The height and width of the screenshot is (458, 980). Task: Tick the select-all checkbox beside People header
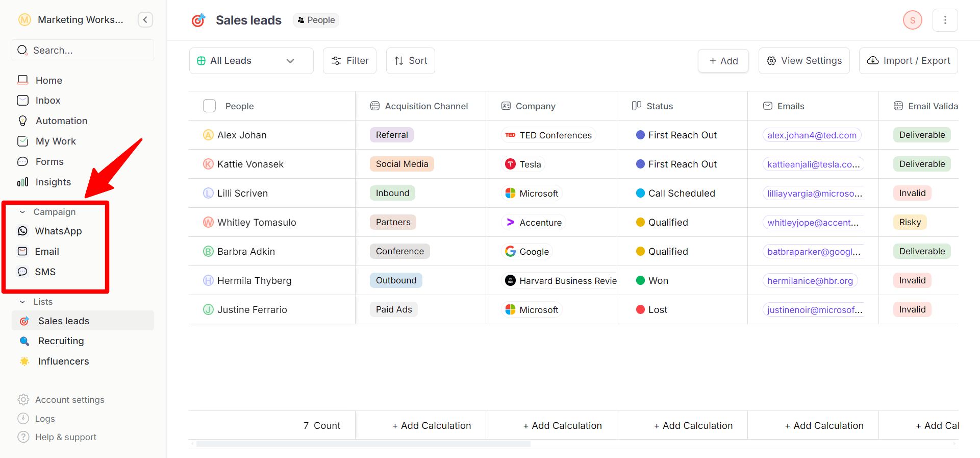tap(209, 106)
